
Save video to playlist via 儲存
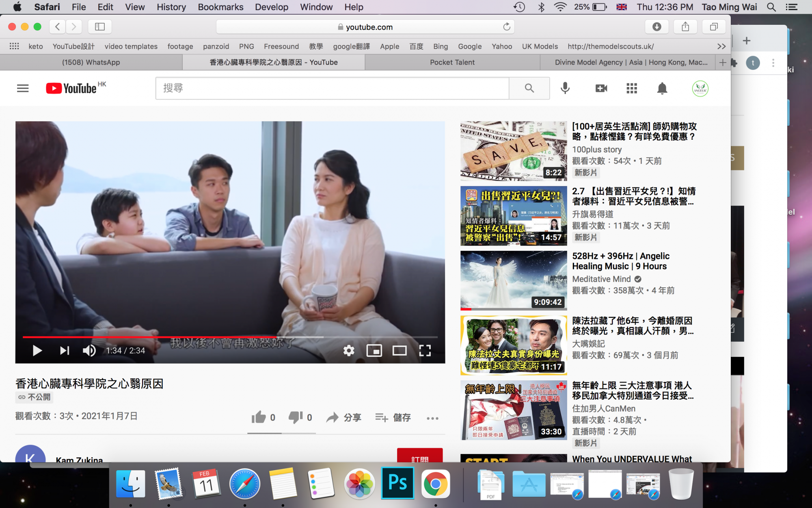tap(393, 417)
